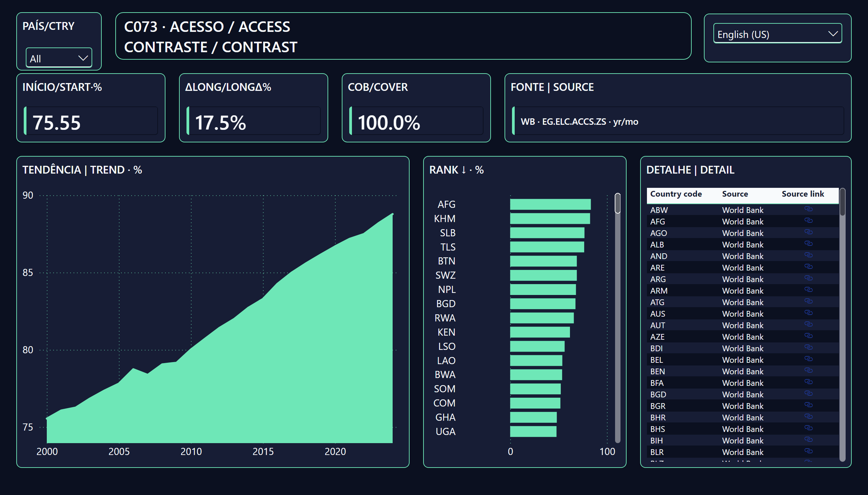Viewport: 868px width, 495px height.
Task: Click the DETALHE | DETAIL table title
Action: [690, 170]
